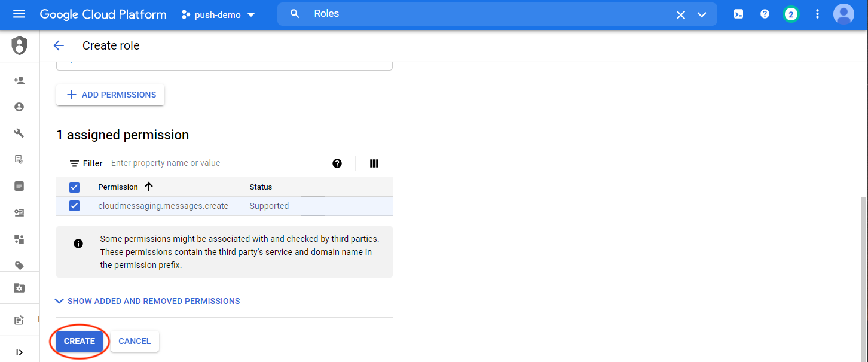Click the Status column header
Image resolution: width=868 pixels, height=362 pixels.
[x=261, y=187]
